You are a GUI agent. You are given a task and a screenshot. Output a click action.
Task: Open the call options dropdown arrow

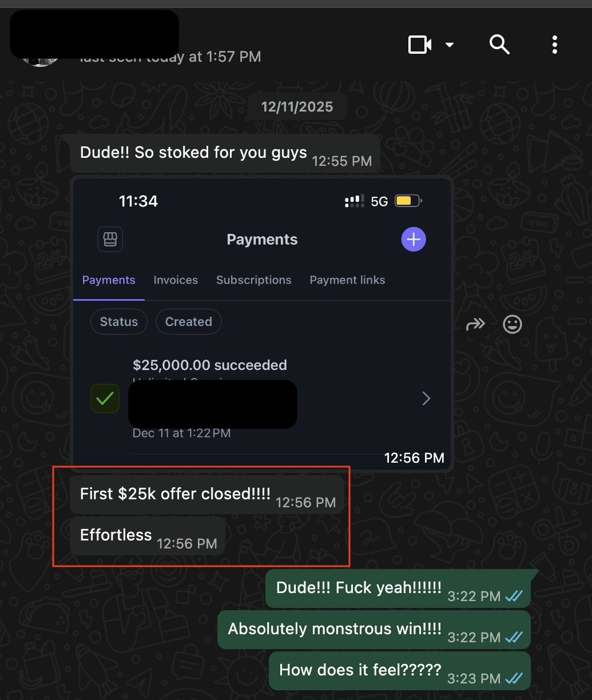pos(450,45)
